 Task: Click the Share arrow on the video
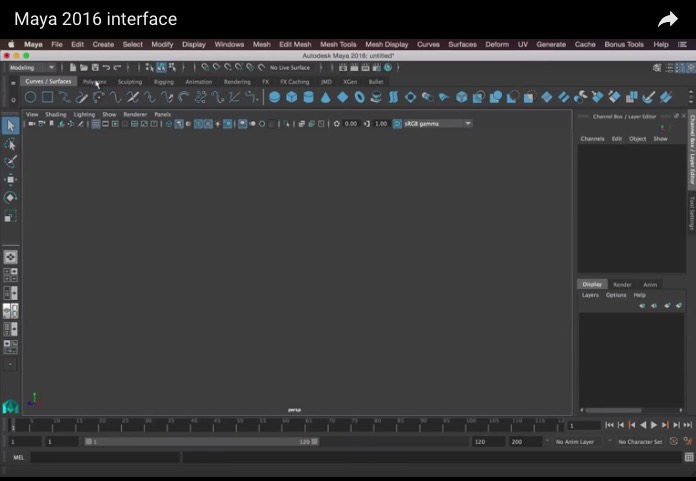pos(667,19)
